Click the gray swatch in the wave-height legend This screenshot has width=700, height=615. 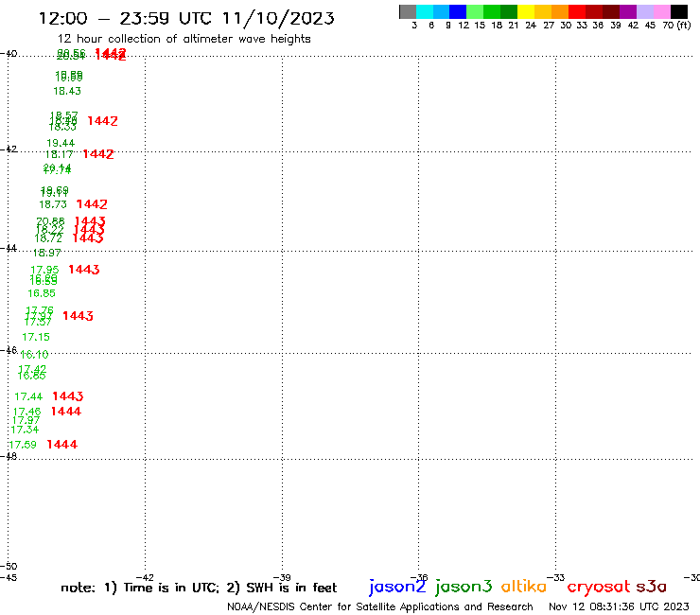[x=408, y=11]
